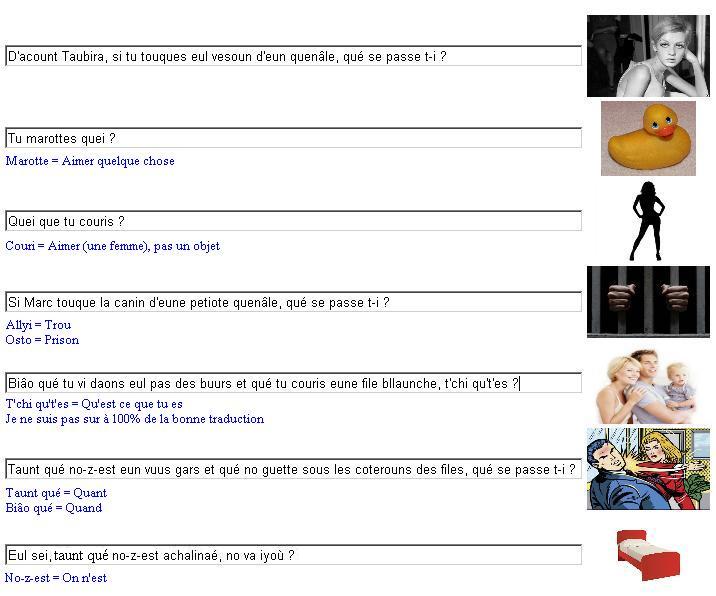The width and height of the screenshot is (716, 596).
Task: Click the 'No-z-est = On n'est' hint
Action: [56, 578]
